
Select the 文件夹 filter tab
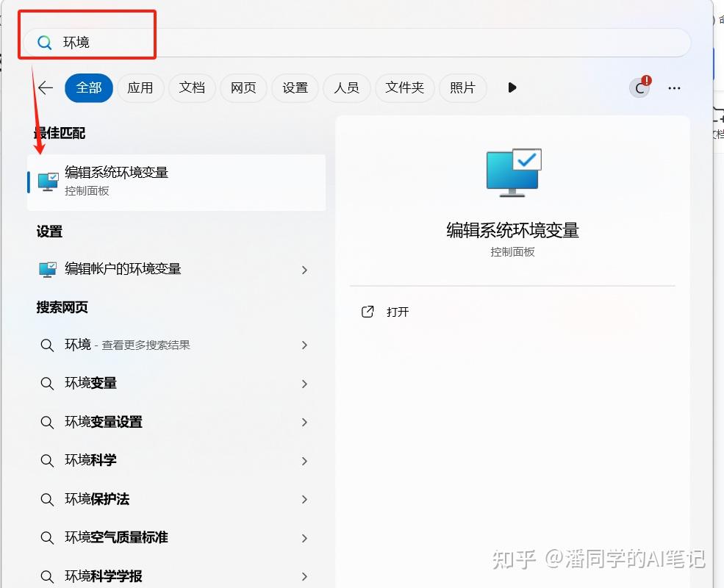click(405, 88)
